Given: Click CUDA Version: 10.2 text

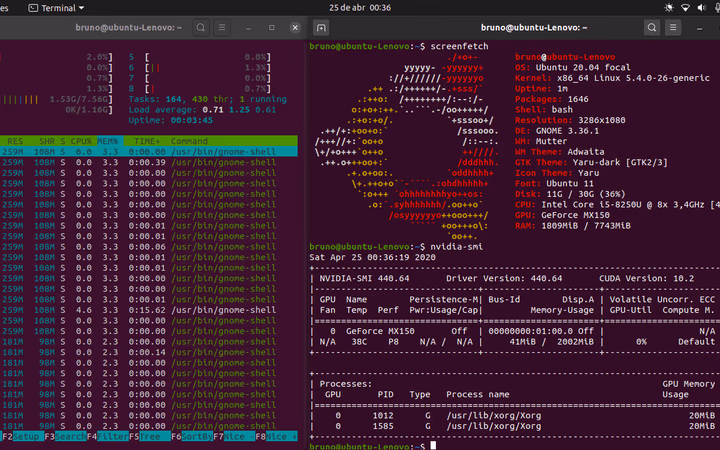Looking at the screenshot, I should pyautogui.click(x=646, y=278).
